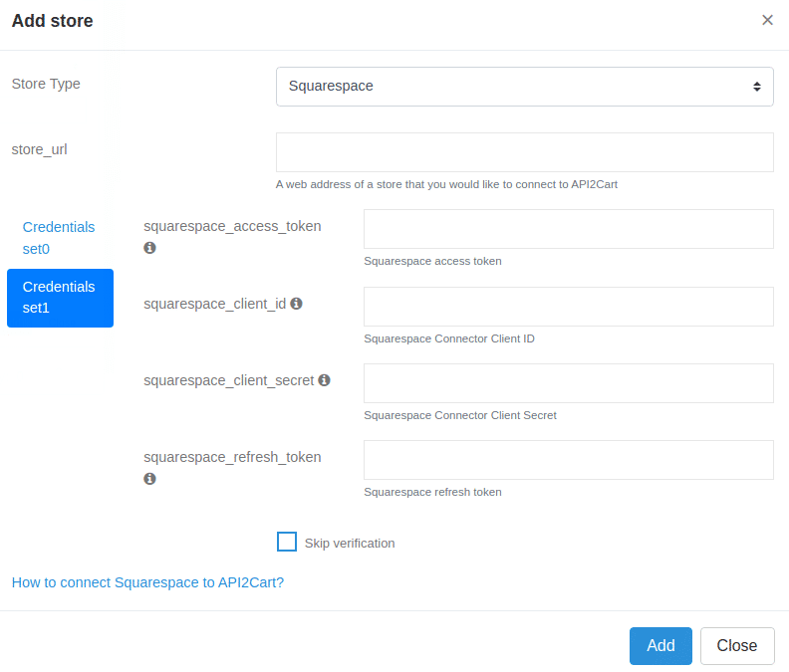Click the blue Add button
The width and height of the screenshot is (789, 672).
[x=660, y=646]
